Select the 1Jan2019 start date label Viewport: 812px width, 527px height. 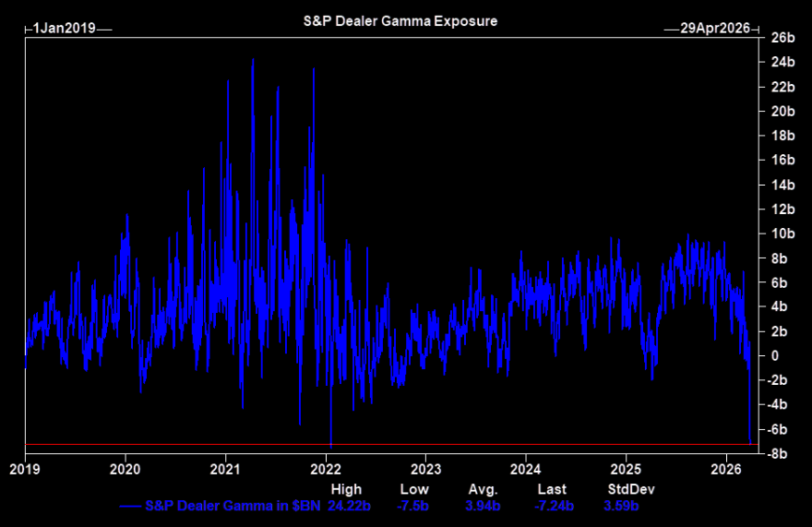coord(64,28)
